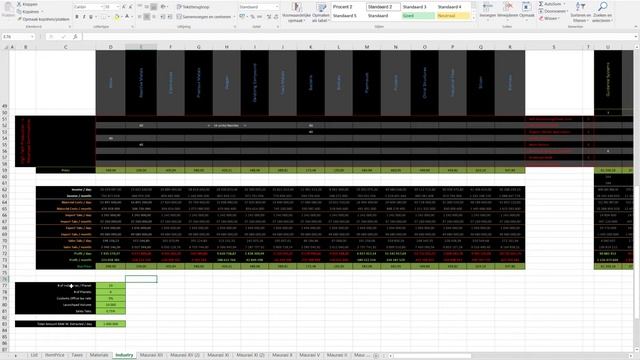Click the Select All corner triangle
Viewport: 640px width, 360px height.
coord(6,47)
